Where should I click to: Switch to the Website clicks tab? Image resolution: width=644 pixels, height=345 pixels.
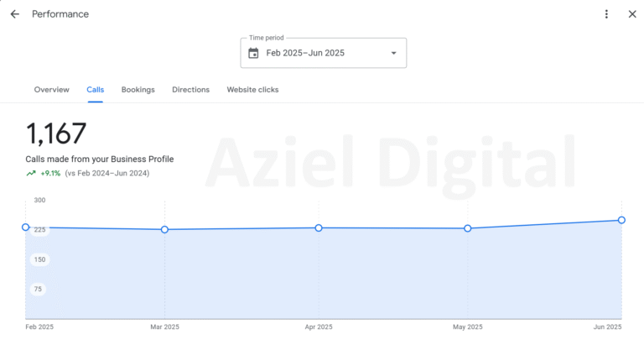[252, 90]
